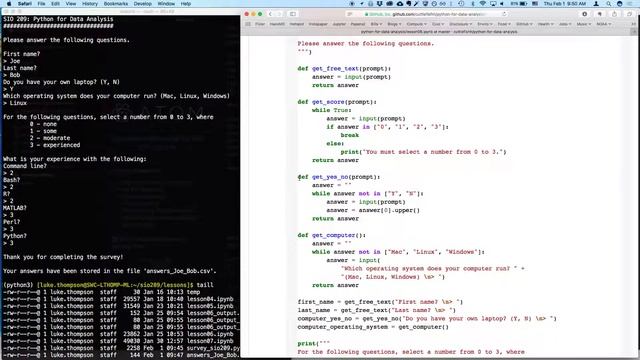Click the AirPlay display icon

tap(493, 4)
